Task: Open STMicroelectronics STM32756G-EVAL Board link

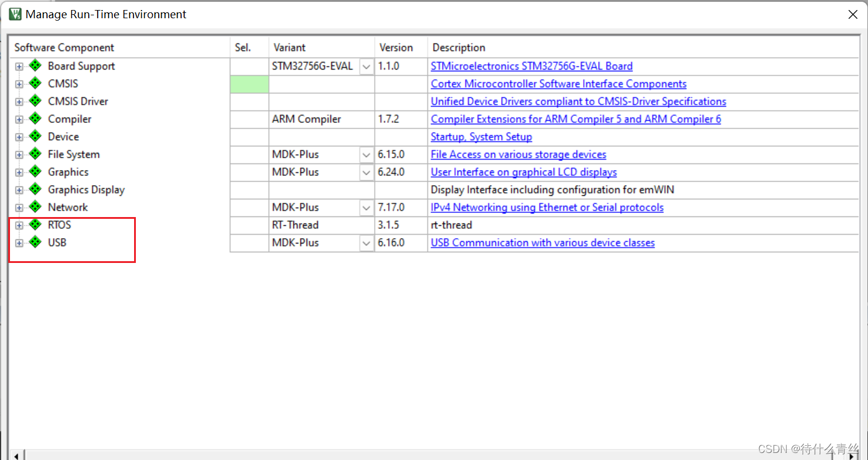Action: 532,66
